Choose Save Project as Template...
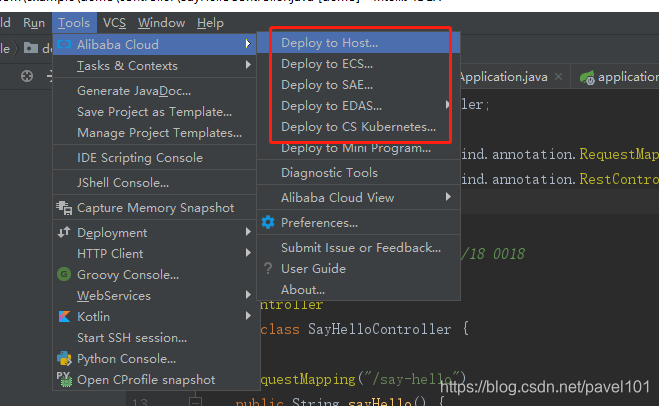The height and width of the screenshot is (406, 659). (155, 112)
